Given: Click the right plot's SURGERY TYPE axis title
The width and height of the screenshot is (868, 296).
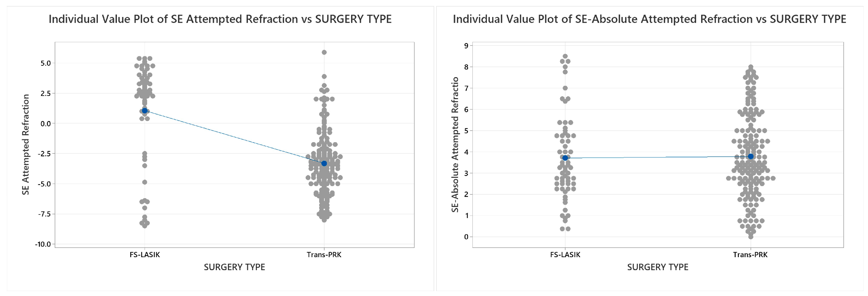Looking at the screenshot, I should pos(657,267).
